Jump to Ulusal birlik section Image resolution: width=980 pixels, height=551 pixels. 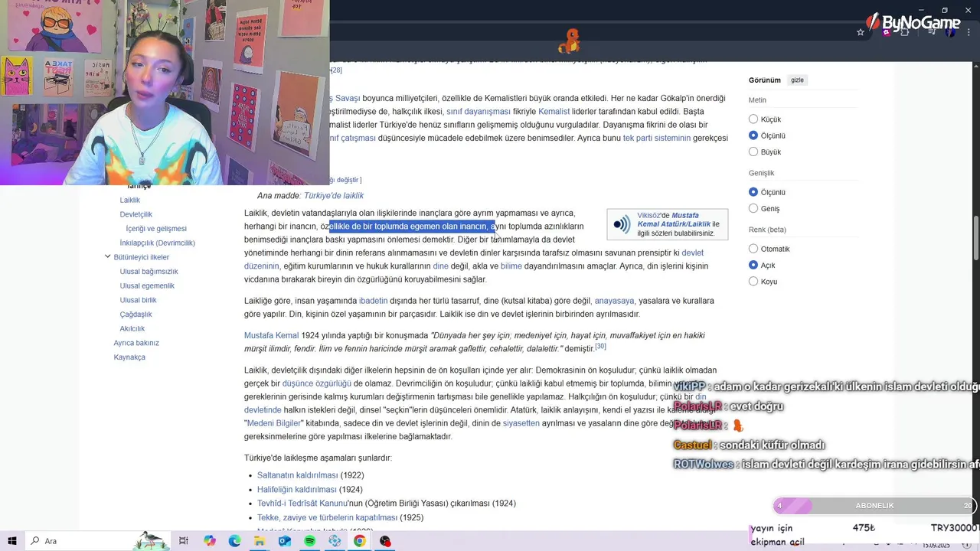[139, 300]
